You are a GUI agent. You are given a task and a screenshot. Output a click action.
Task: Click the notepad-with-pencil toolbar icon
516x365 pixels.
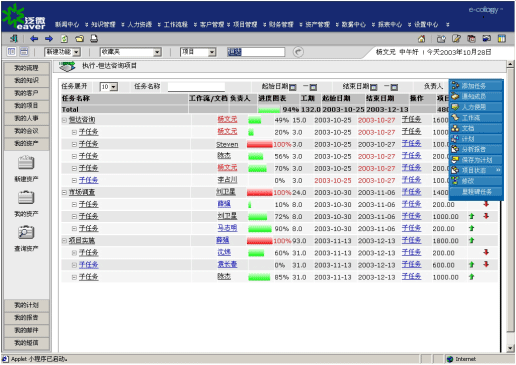coord(456,39)
